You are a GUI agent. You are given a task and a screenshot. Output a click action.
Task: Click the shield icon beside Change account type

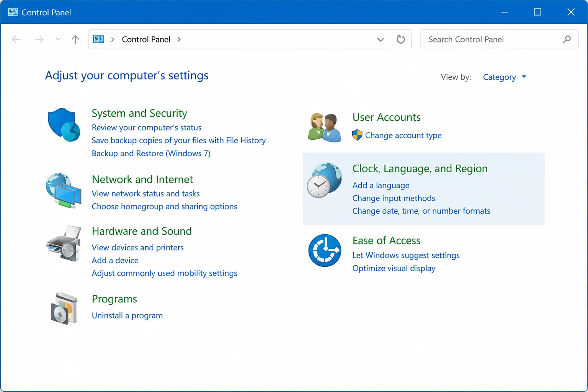click(x=357, y=135)
